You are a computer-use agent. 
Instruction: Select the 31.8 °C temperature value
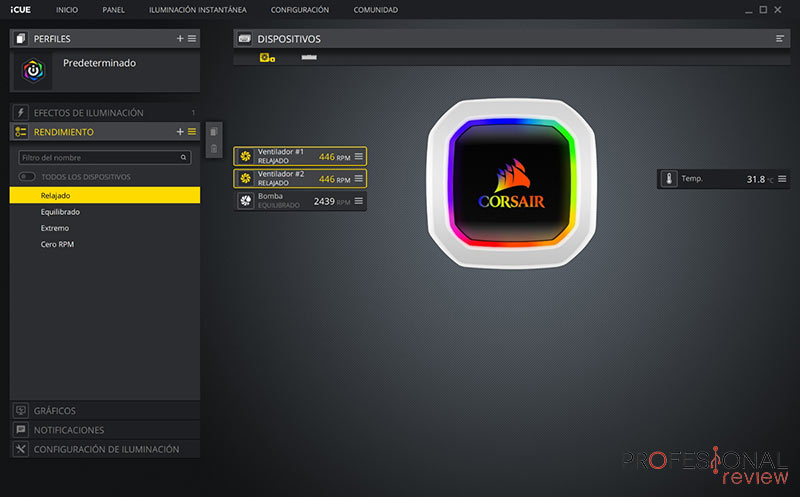pyautogui.click(x=760, y=180)
